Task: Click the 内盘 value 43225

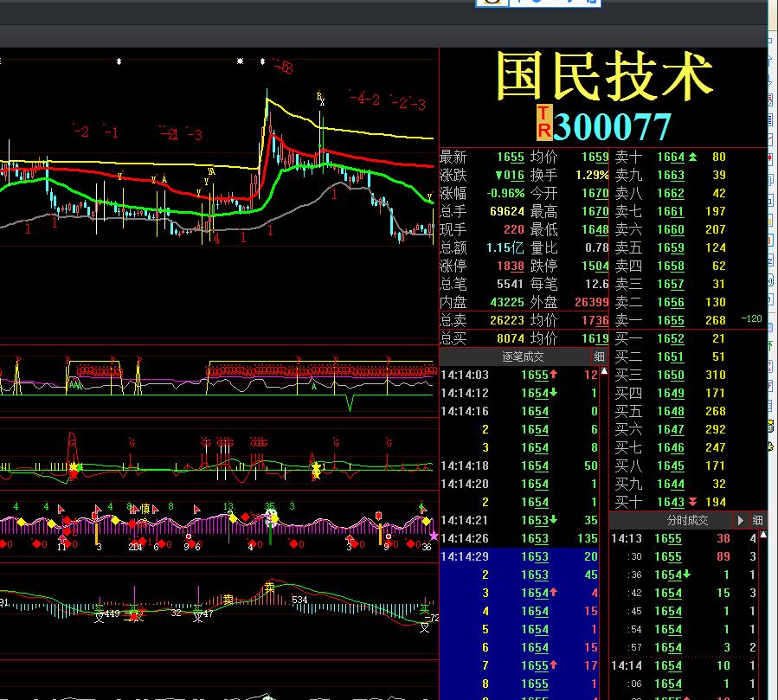Action: (x=507, y=302)
